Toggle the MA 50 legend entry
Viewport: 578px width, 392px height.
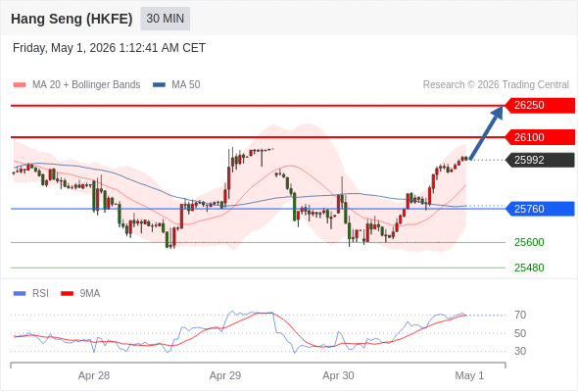click(176, 85)
